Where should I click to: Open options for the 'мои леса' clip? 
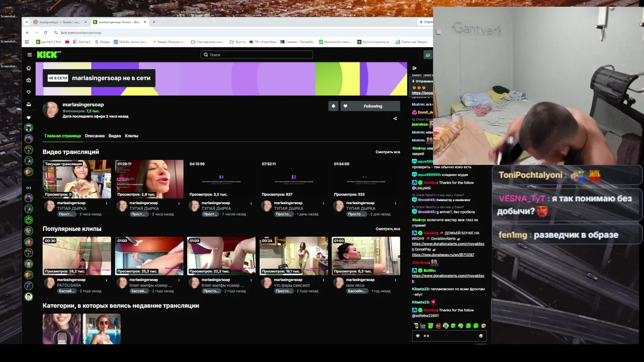pos(396,280)
